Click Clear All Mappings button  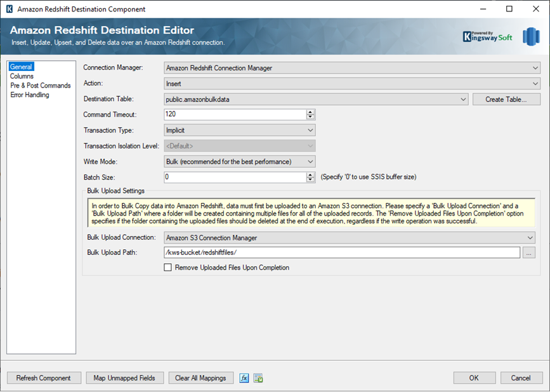[x=200, y=378]
